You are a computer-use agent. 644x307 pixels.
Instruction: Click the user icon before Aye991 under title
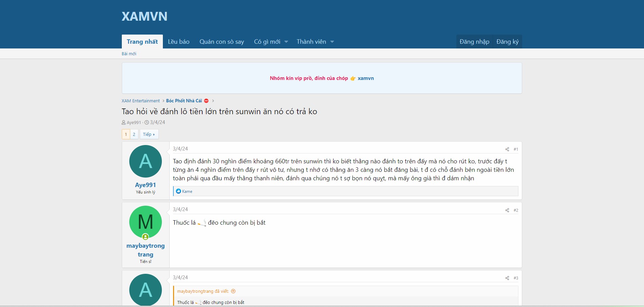(124, 123)
